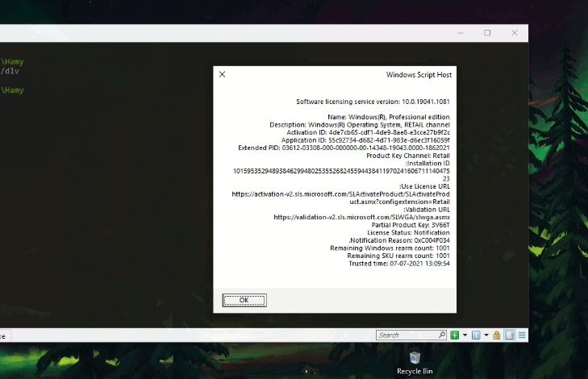
Task: Click the blue text-style icon in the bottom bar
Action: [476, 335]
